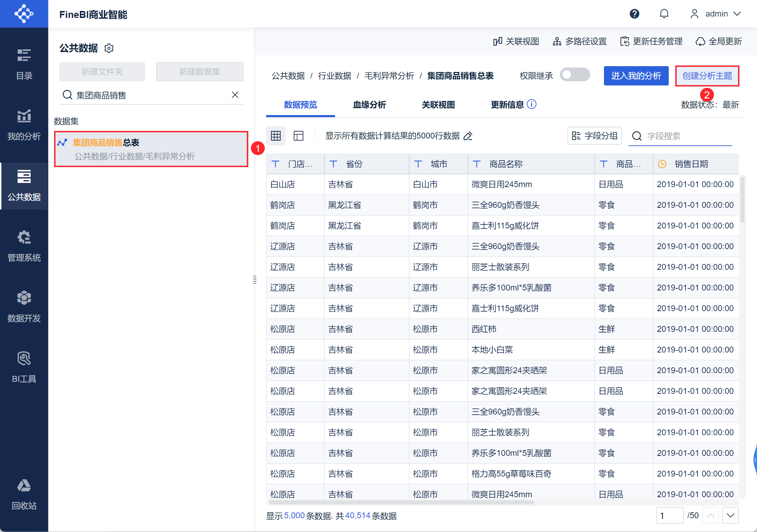Open the notification bell icon
This screenshot has width=757, height=532.
point(664,14)
